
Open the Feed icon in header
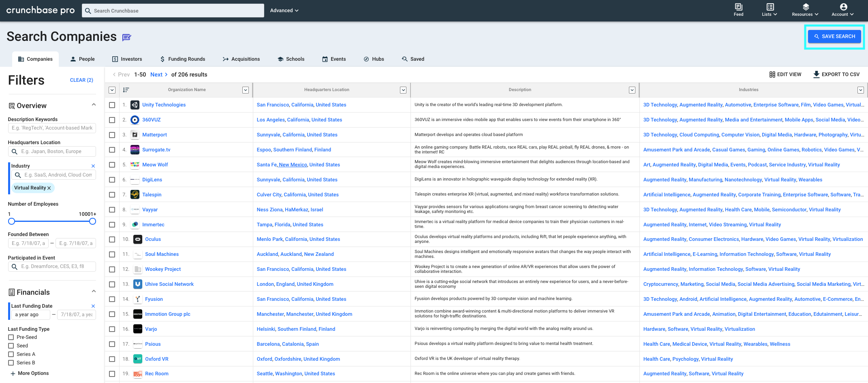tap(738, 7)
